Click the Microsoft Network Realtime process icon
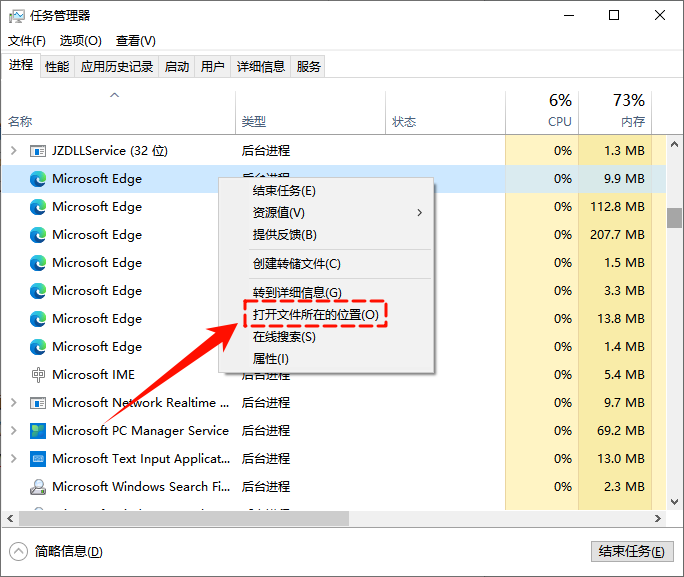Screen dimensions: 684x577 tap(38, 403)
